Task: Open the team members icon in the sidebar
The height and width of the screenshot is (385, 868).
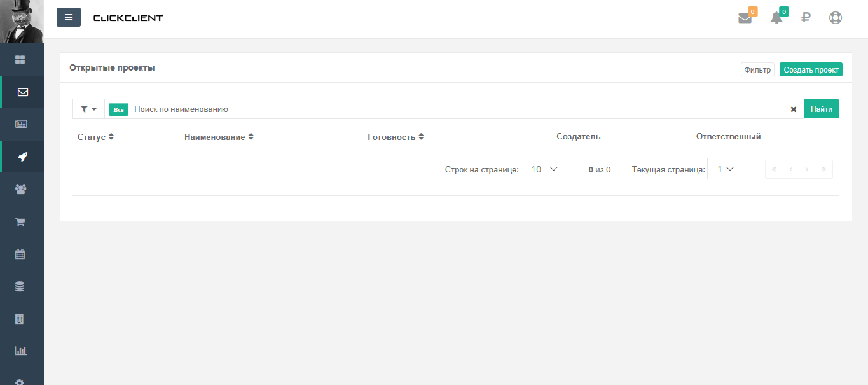Action: (x=21, y=189)
